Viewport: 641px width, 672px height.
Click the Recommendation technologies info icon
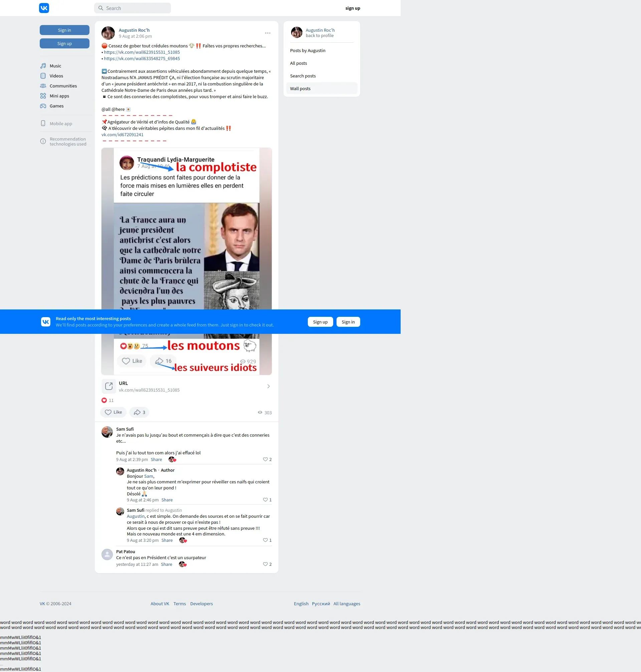tap(43, 142)
